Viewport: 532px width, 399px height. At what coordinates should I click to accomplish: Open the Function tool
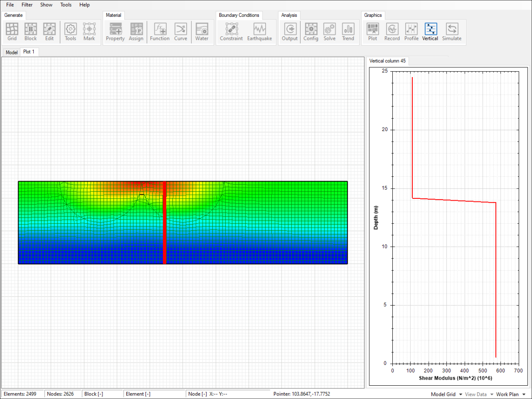coord(160,32)
